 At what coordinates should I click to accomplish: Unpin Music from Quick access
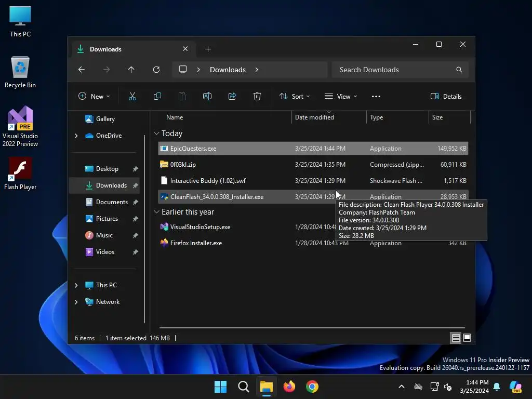(136, 235)
